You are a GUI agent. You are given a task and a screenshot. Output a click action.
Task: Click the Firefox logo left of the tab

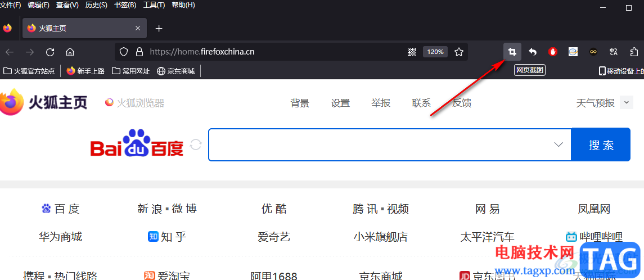coord(7,28)
